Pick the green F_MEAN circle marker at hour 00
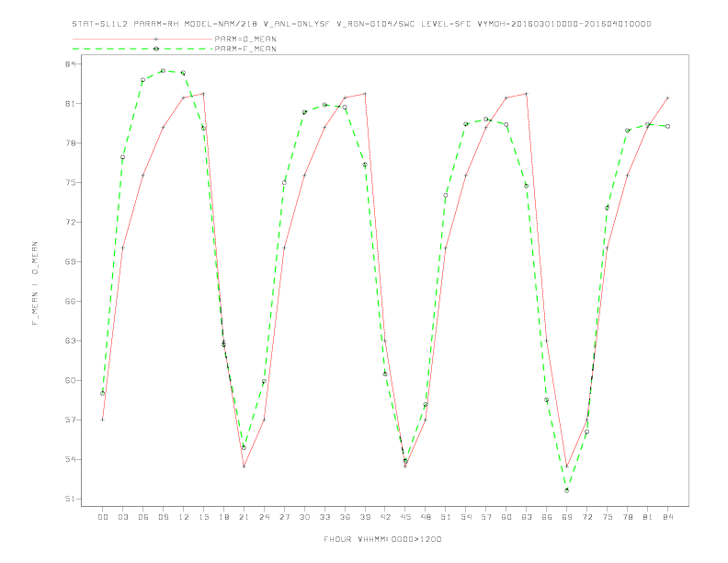The height and width of the screenshot is (563, 728). coord(103,394)
